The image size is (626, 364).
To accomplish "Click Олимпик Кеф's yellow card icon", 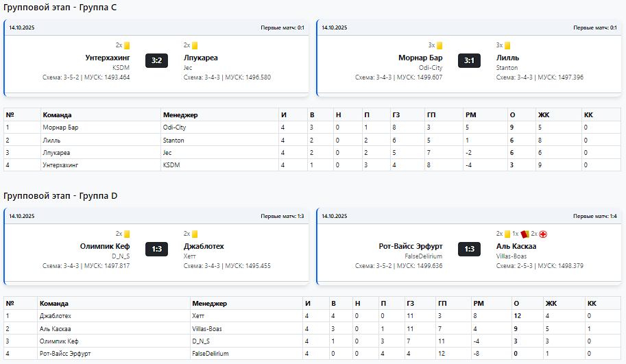I will (x=127, y=234).
